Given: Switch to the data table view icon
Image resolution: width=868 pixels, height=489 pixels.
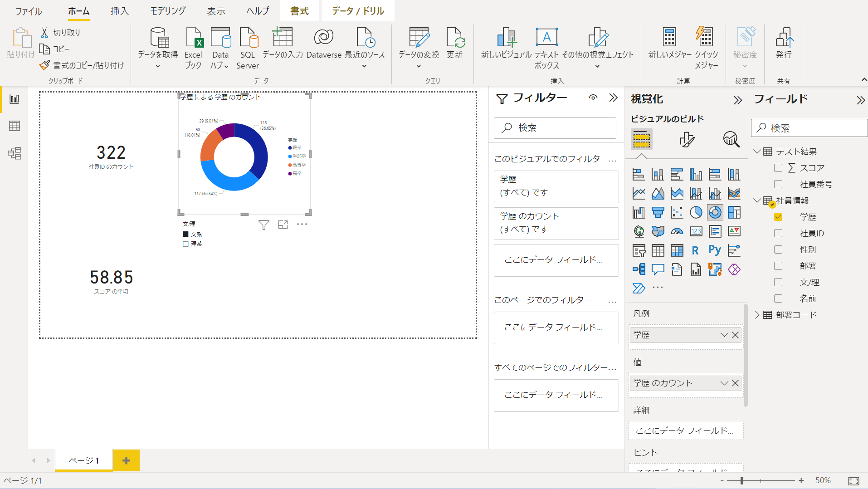Looking at the screenshot, I should (x=15, y=126).
